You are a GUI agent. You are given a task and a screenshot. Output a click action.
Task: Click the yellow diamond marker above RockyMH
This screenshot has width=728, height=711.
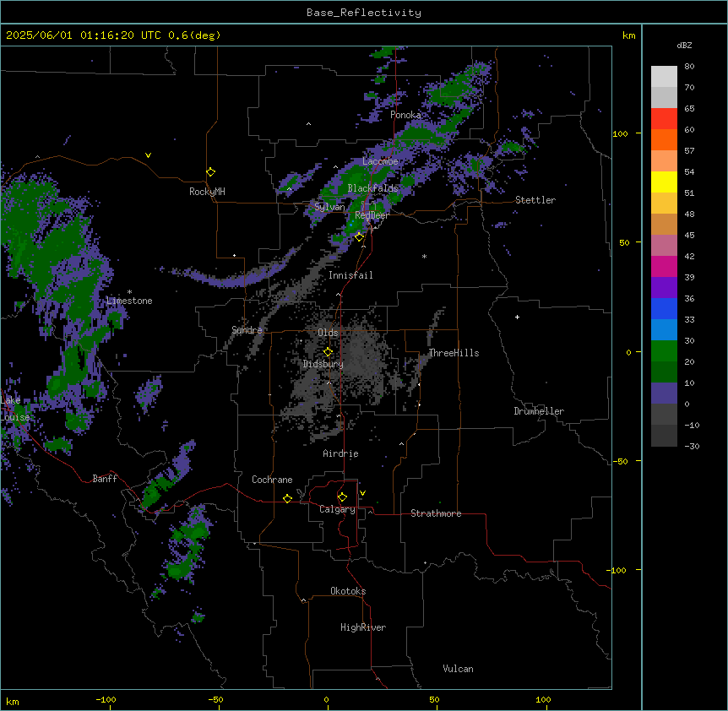211,172
